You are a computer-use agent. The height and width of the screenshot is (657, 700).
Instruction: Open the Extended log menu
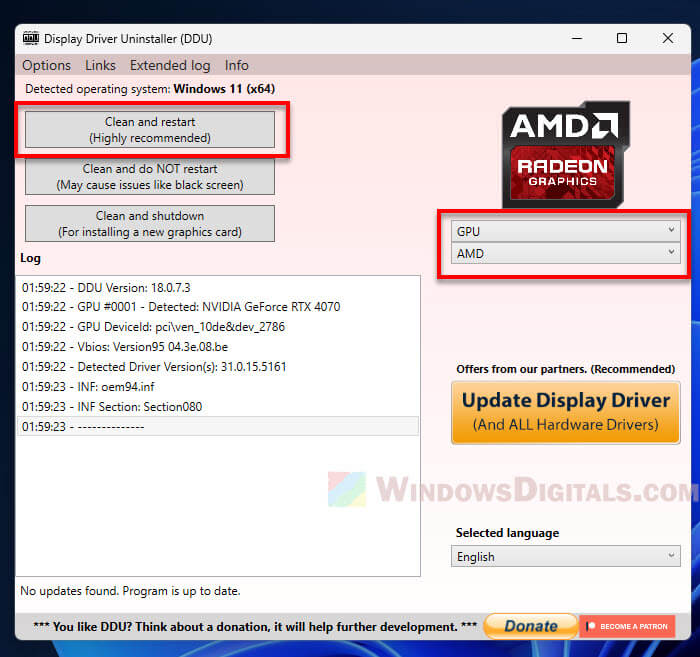(x=170, y=65)
